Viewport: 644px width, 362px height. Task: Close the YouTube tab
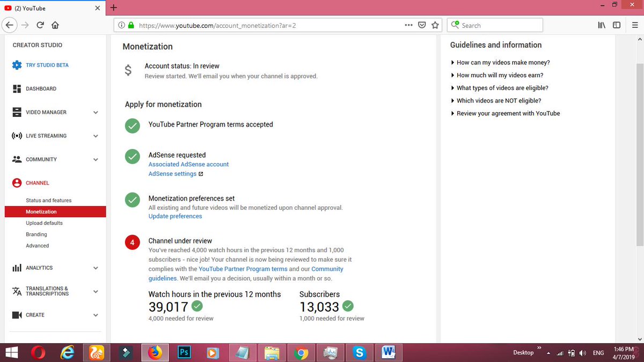[x=97, y=8]
